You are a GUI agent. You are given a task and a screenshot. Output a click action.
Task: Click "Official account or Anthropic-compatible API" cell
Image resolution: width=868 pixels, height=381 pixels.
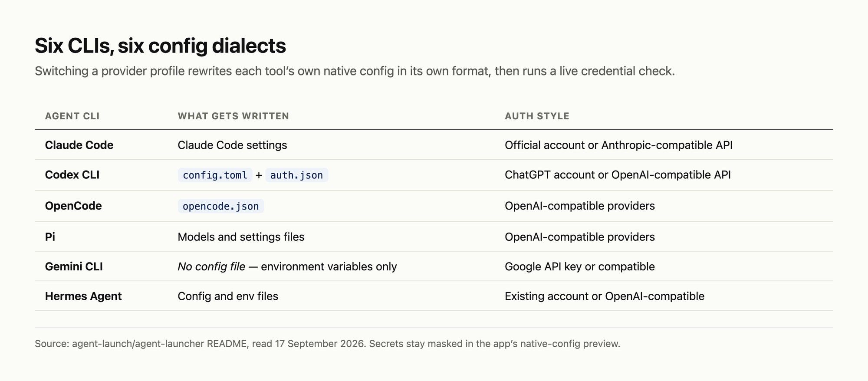[618, 145]
